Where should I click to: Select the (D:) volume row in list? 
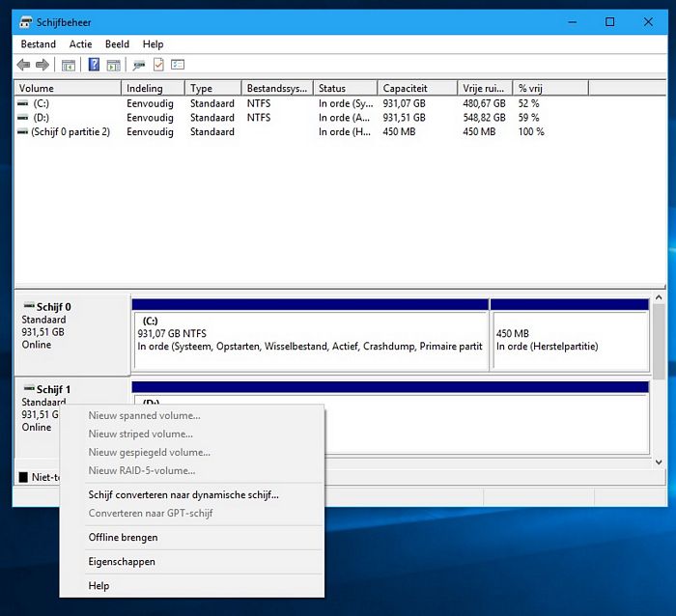41,118
